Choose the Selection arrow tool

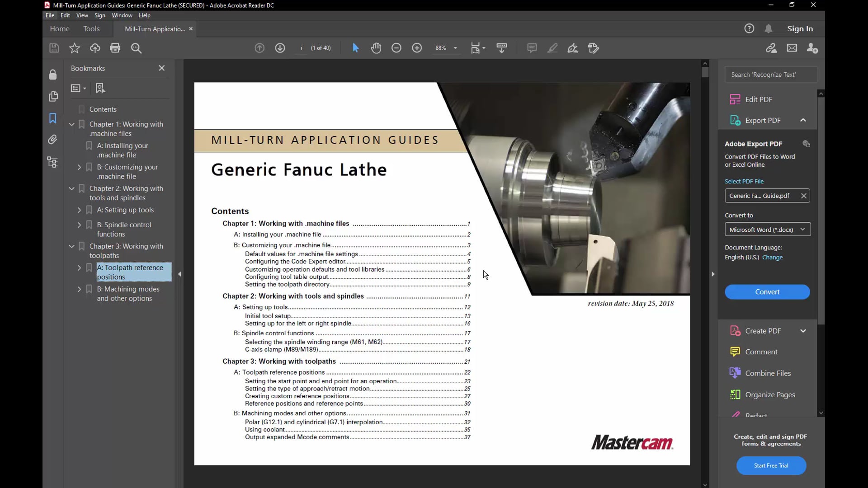coord(356,48)
